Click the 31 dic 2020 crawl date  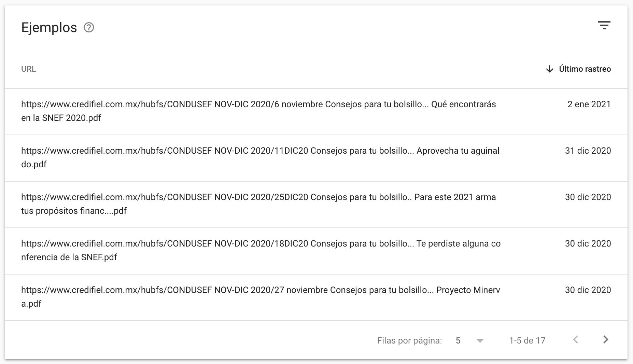tap(588, 151)
